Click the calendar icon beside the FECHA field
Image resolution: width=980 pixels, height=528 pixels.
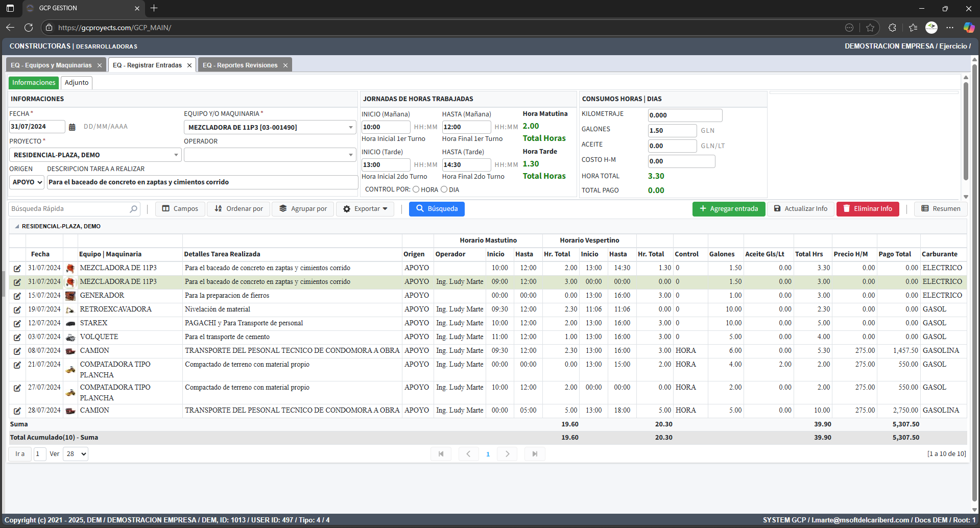pos(72,127)
